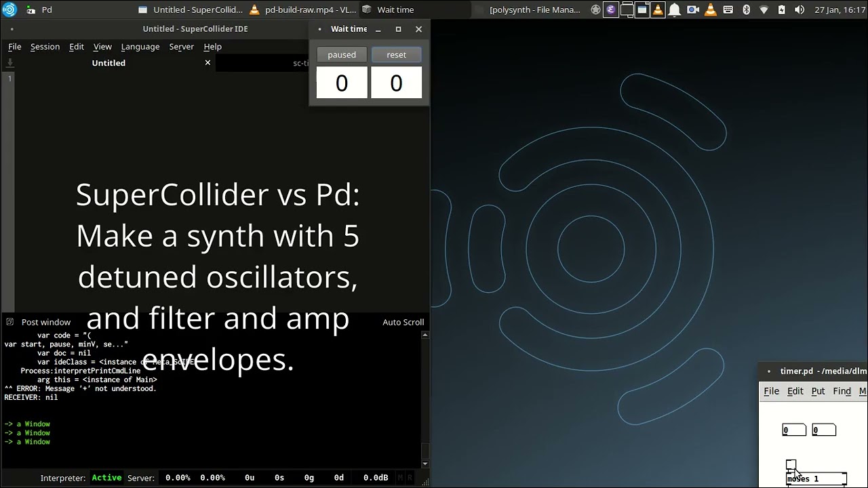Screen dimensions: 868x488
Task: Click the 0s synth count in status bar
Action: (279, 478)
